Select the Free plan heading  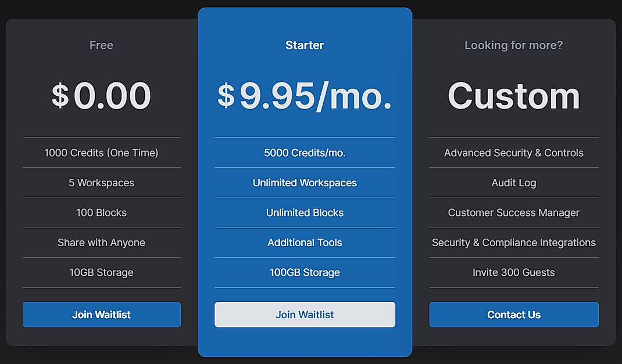coord(101,45)
